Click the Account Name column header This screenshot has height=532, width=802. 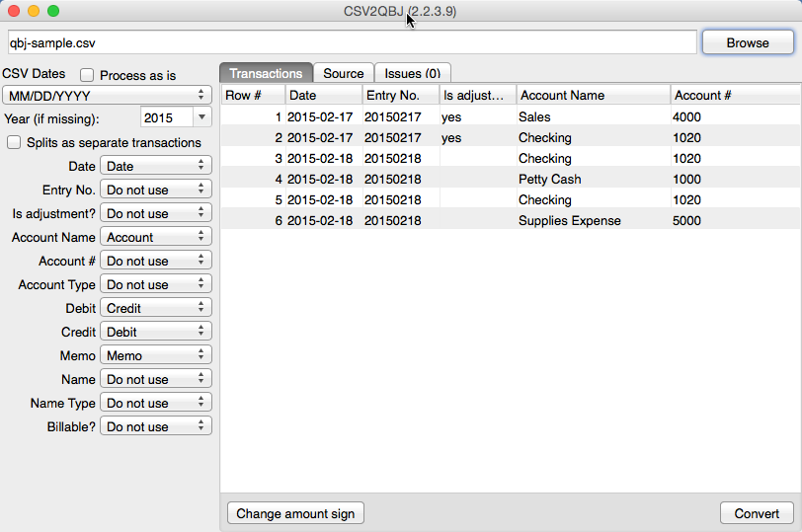[x=594, y=95]
